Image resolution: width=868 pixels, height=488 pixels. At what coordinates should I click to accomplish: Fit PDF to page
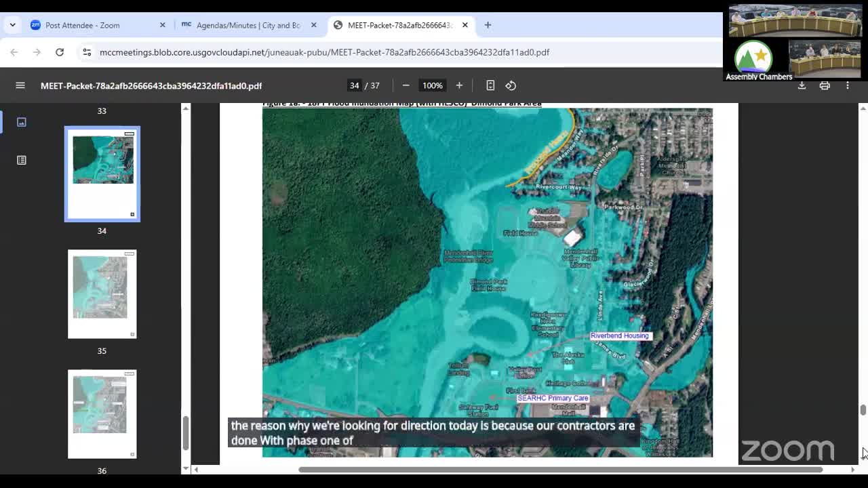click(x=490, y=85)
